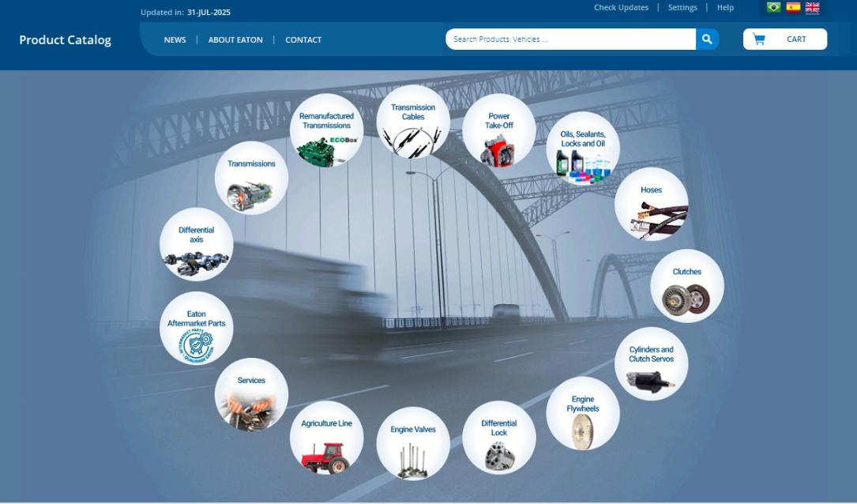The width and height of the screenshot is (857, 504).
Task: Select the Services category circle
Action: point(251,394)
